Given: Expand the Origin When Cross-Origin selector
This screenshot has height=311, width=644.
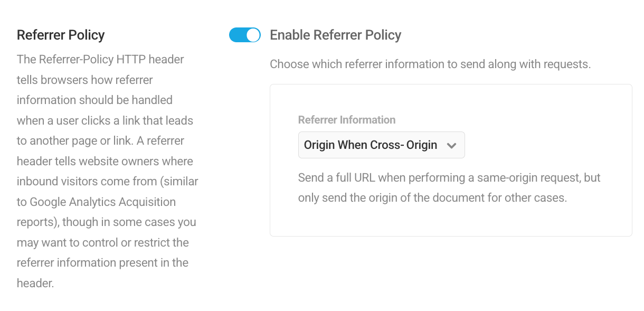Looking at the screenshot, I should click(381, 145).
